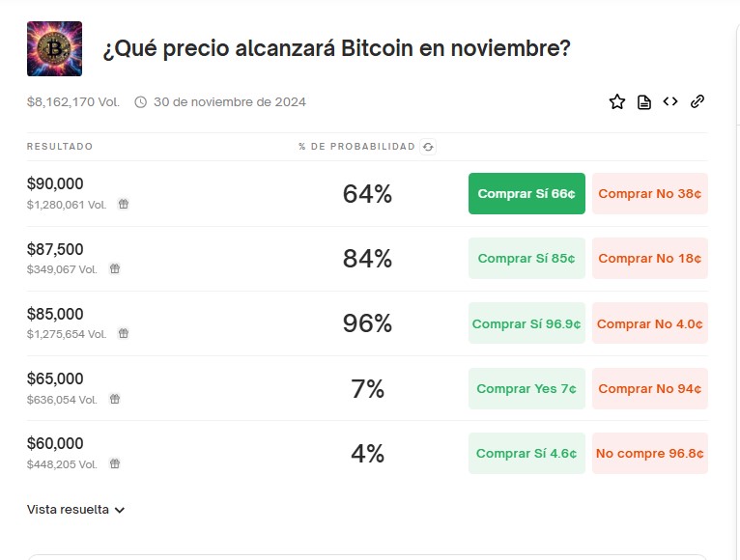Click gift icon beside $85,000 volume
This screenshot has height=560, width=740.
[x=124, y=333]
